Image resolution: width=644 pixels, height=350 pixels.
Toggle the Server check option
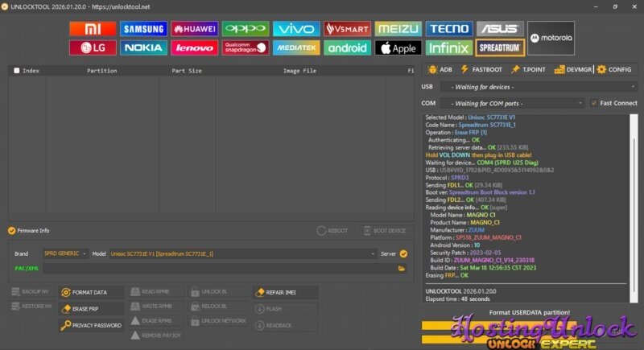coord(403,253)
